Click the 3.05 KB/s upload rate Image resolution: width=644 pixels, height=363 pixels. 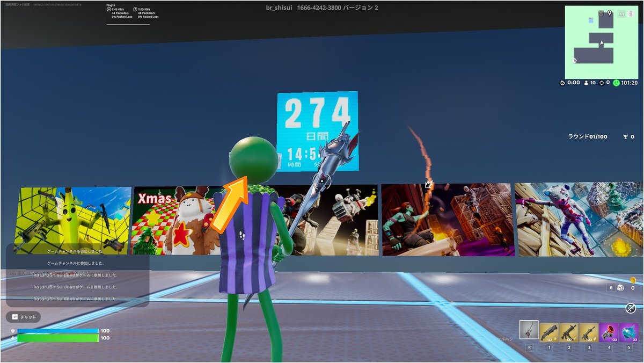point(145,9)
